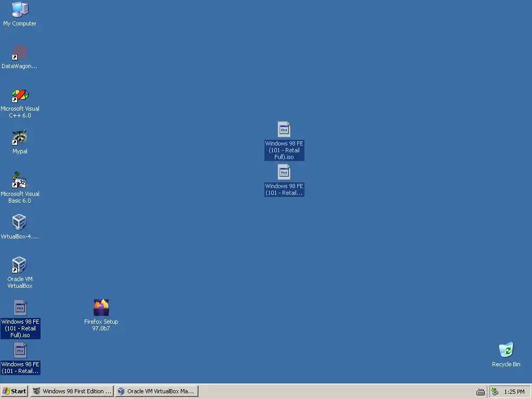Open the Start menu
The width and height of the screenshot is (532, 399).
(x=14, y=391)
